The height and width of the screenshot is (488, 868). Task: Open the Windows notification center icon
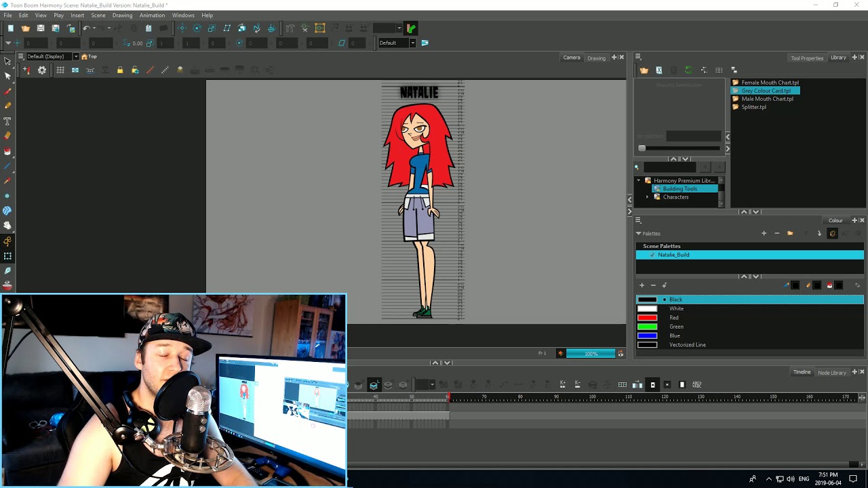(853, 479)
